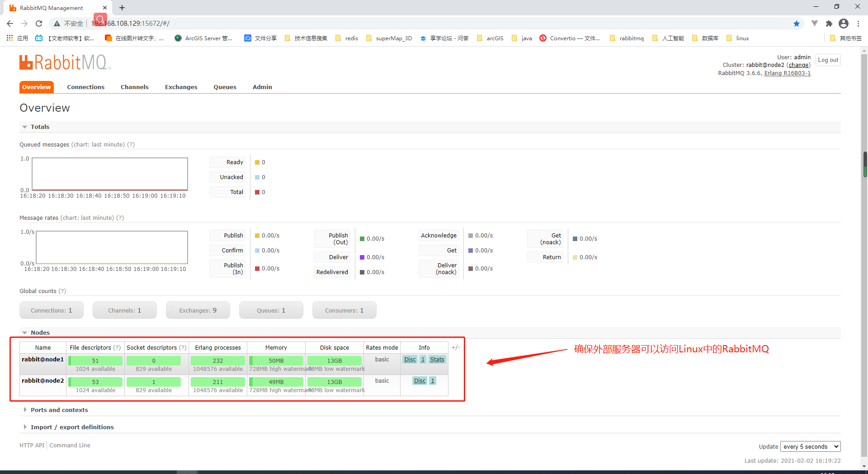
Task: Close the RabbitMQ Management tab
Action: 104,8
